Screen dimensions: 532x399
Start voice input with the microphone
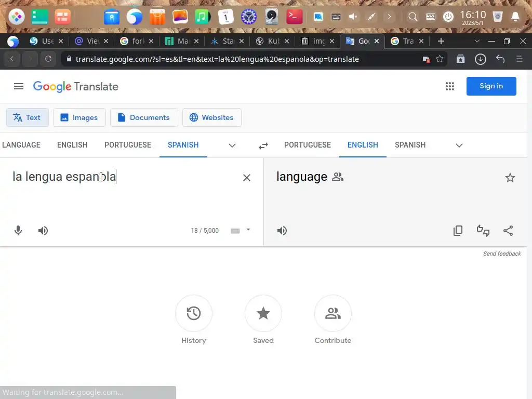[x=18, y=231]
